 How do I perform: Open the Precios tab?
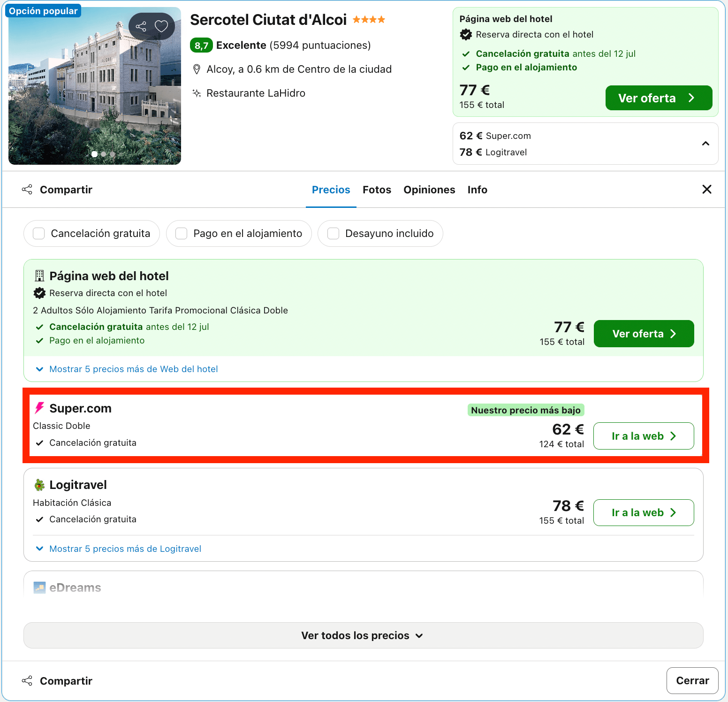(x=331, y=190)
